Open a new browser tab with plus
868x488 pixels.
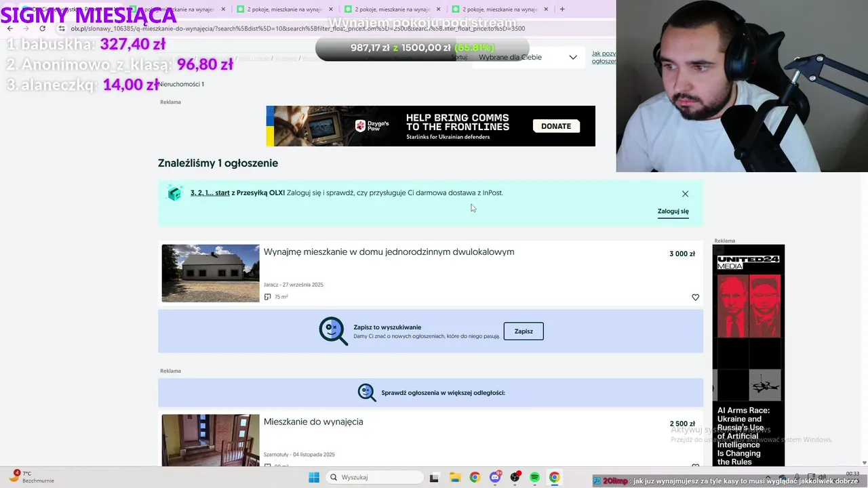click(x=562, y=9)
